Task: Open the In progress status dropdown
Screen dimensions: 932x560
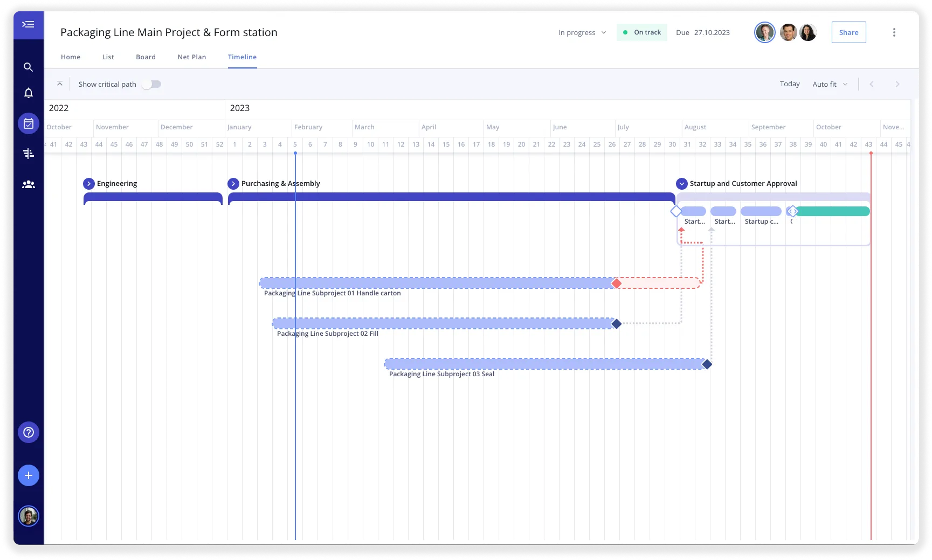Action: click(x=581, y=32)
